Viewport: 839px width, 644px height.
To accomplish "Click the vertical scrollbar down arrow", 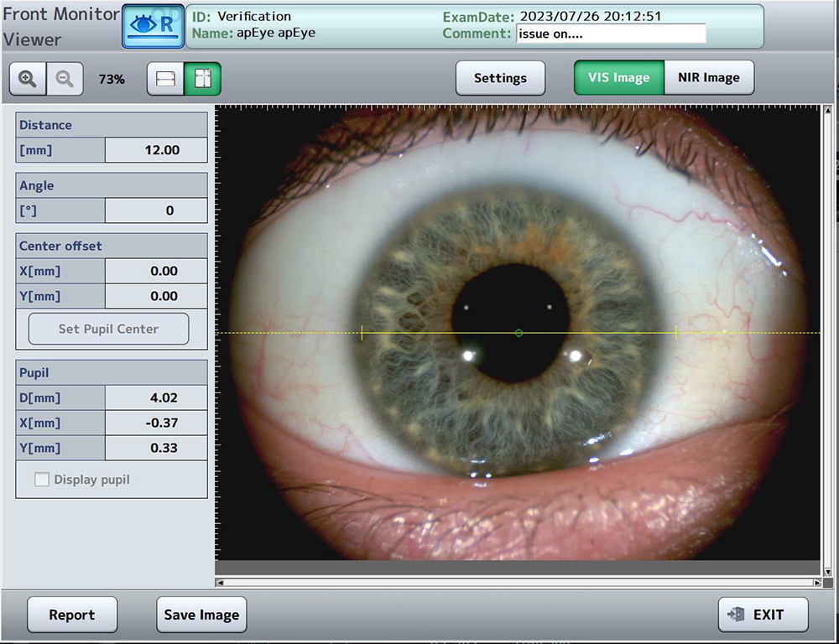I will pyautogui.click(x=828, y=572).
